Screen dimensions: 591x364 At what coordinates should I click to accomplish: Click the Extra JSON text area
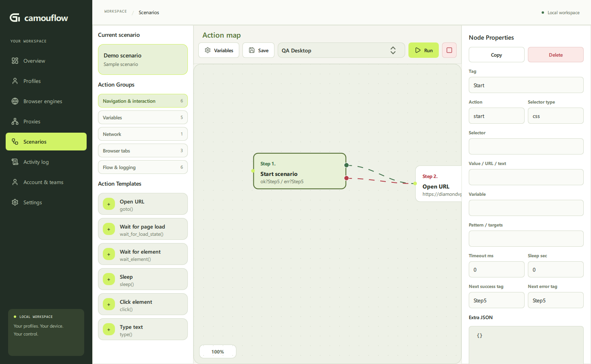pyautogui.click(x=526, y=345)
